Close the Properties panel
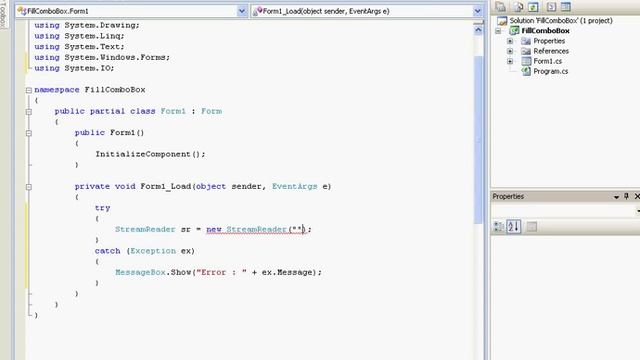The width and height of the screenshot is (640, 360). tap(637, 196)
